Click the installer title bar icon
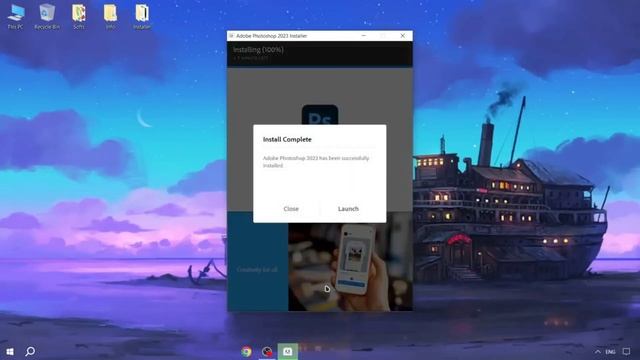The image size is (640, 360). coord(231,36)
